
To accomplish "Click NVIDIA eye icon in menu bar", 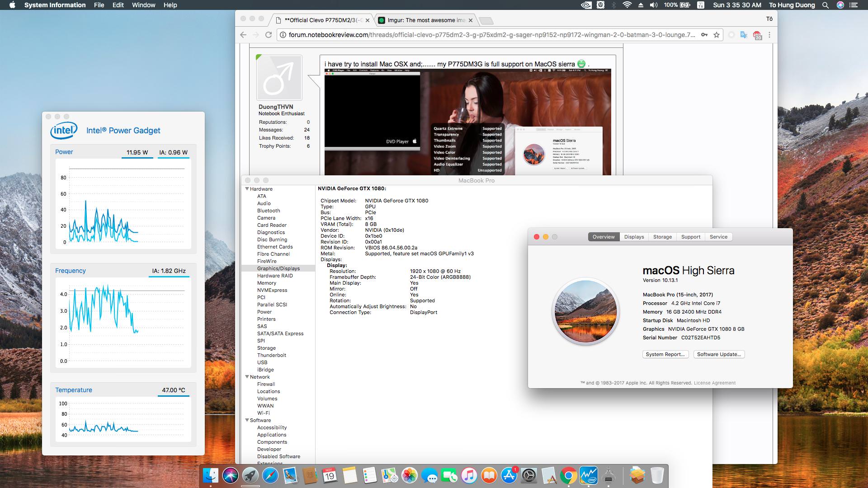I will click(x=586, y=5).
